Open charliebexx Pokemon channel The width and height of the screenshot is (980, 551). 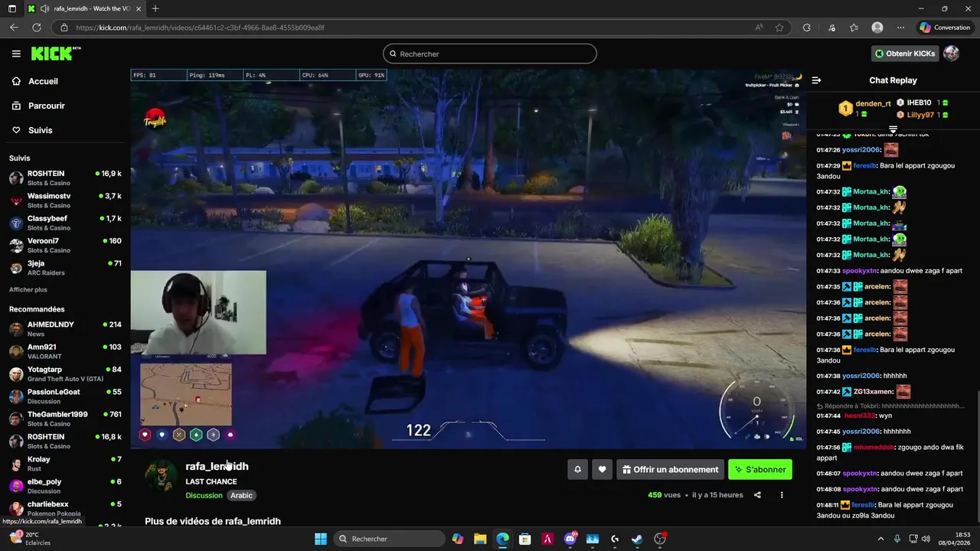65,508
